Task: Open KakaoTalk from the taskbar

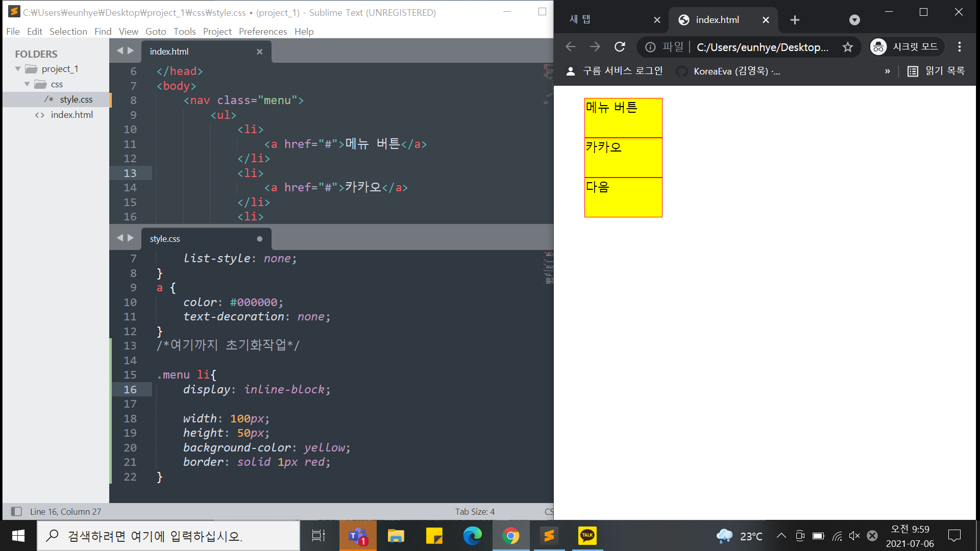Action: [x=587, y=536]
